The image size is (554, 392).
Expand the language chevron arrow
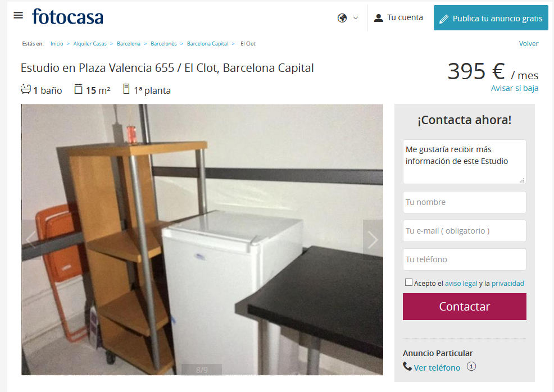pos(356,18)
